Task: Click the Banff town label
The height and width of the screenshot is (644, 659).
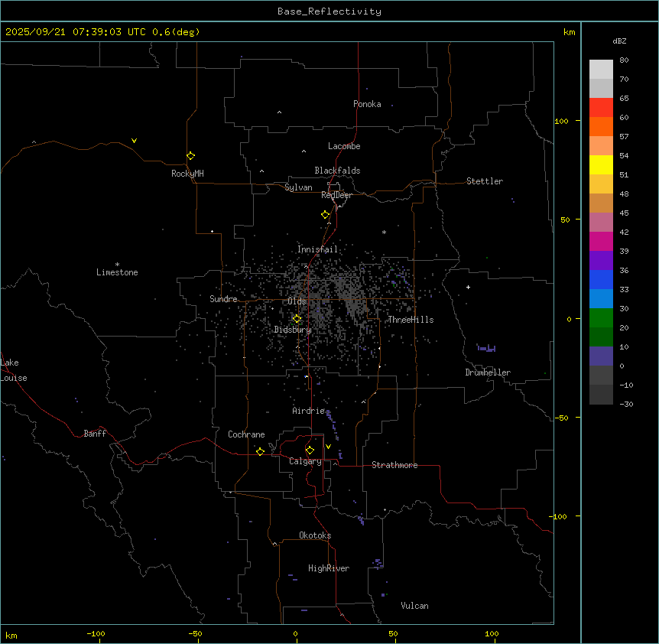Action: coord(95,434)
